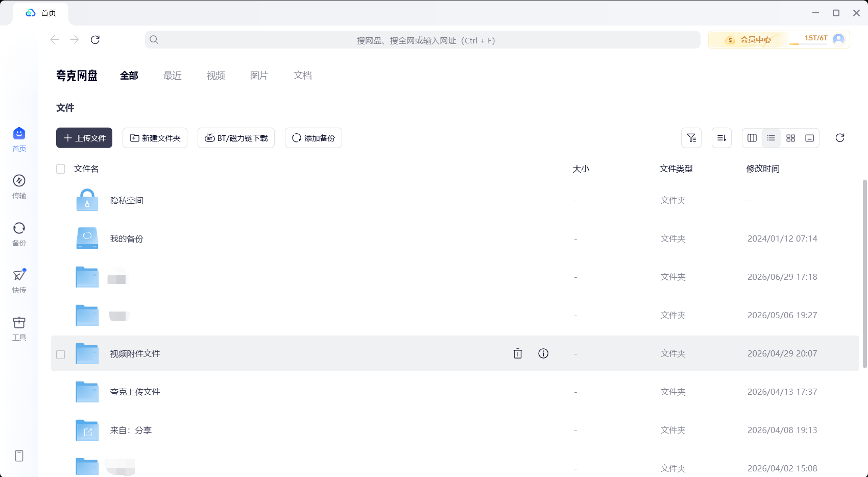Open the 快传 quick transfer sidebar icon

tap(19, 275)
